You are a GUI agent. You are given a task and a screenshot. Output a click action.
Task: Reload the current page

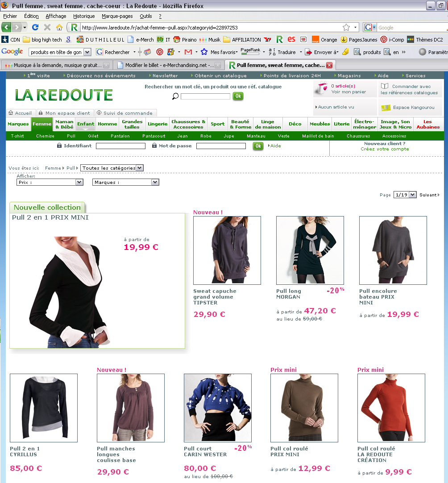tap(35, 27)
